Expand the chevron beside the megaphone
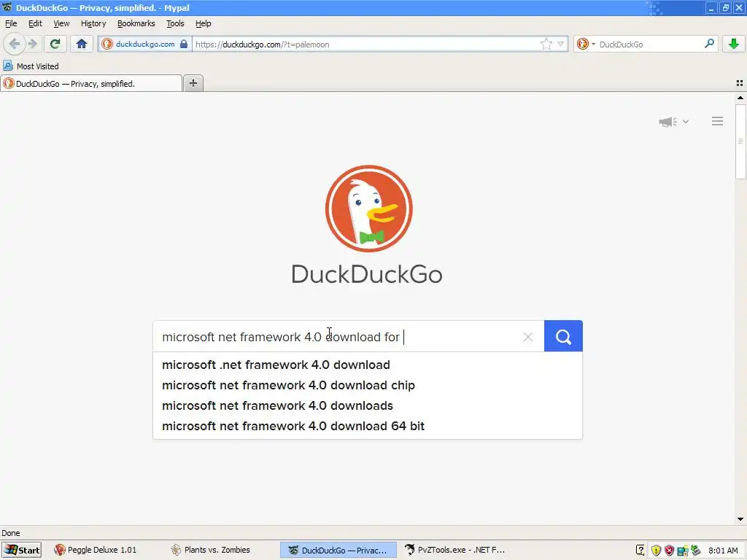Screen dimensions: 747x560 (686, 122)
